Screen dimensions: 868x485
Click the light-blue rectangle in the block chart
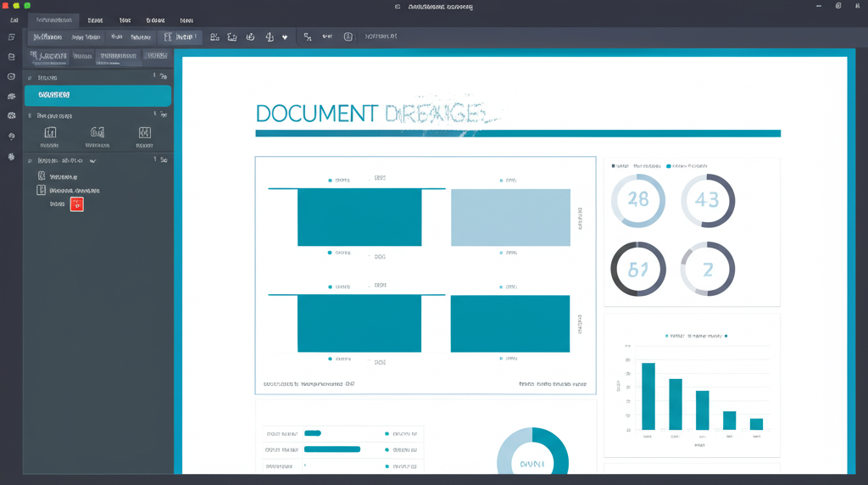(510, 218)
